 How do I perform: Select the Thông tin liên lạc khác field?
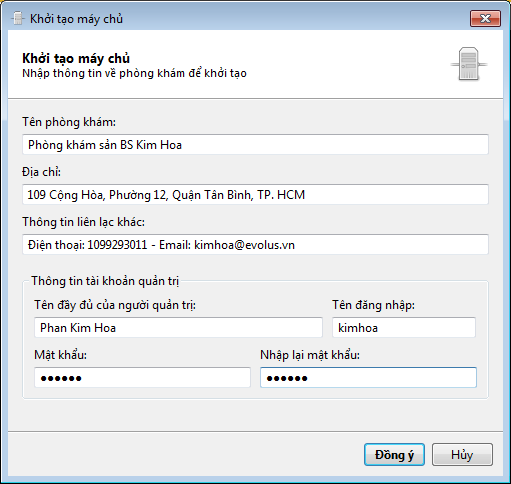(x=255, y=245)
